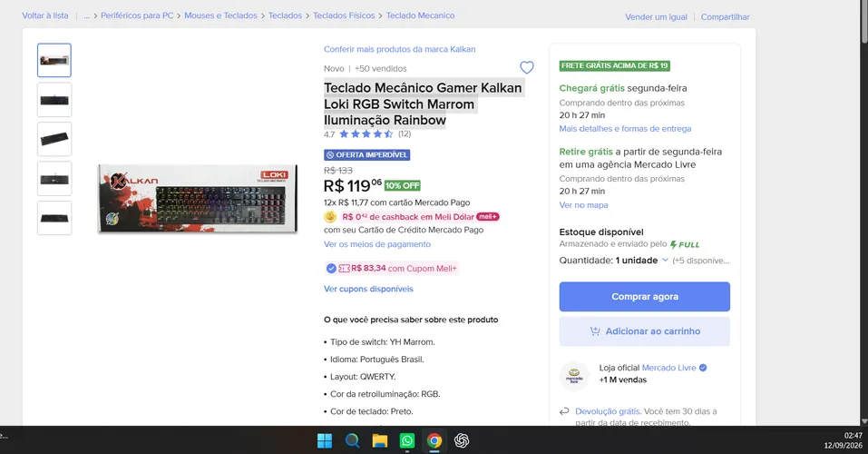
Task: Select first product thumbnail of boxed keyboard
Action: (54, 60)
